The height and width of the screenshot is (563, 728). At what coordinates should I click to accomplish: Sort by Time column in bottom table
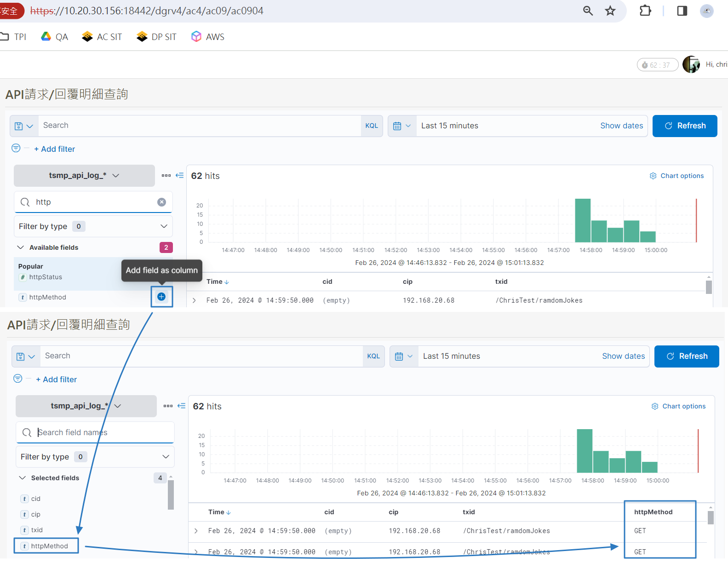(x=219, y=512)
